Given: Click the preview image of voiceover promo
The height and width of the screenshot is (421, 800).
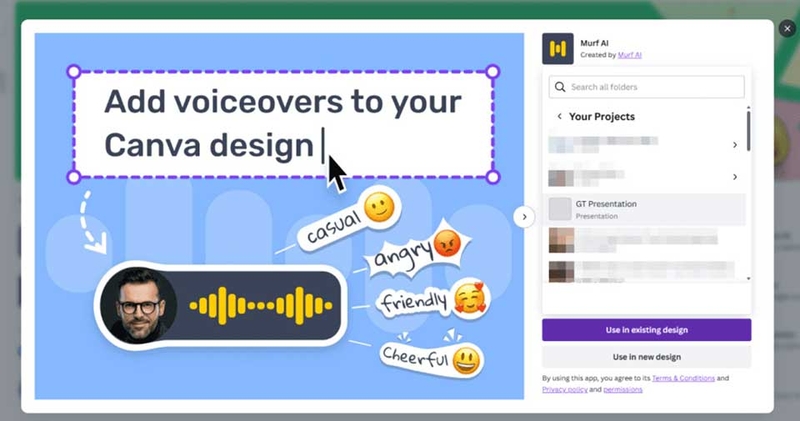Looking at the screenshot, I should pyautogui.click(x=279, y=216).
